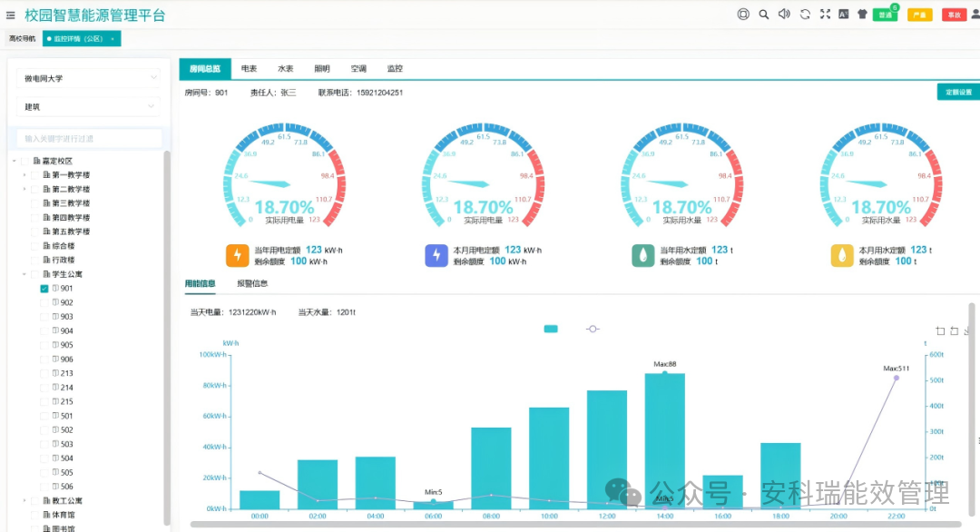Close the 监控详情 tab with its x

[113, 39]
